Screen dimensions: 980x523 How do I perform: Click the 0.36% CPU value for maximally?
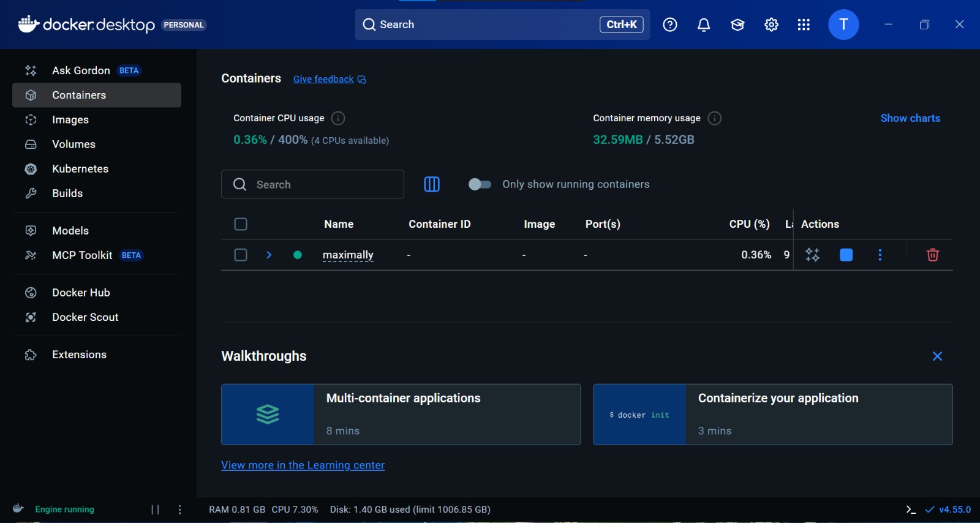coord(756,255)
